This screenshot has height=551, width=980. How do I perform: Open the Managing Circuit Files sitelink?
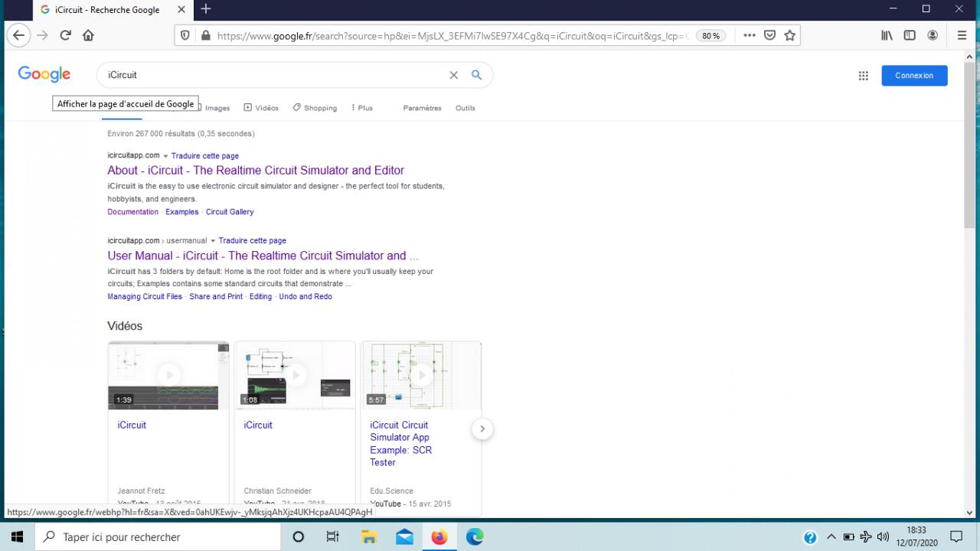coord(145,297)
